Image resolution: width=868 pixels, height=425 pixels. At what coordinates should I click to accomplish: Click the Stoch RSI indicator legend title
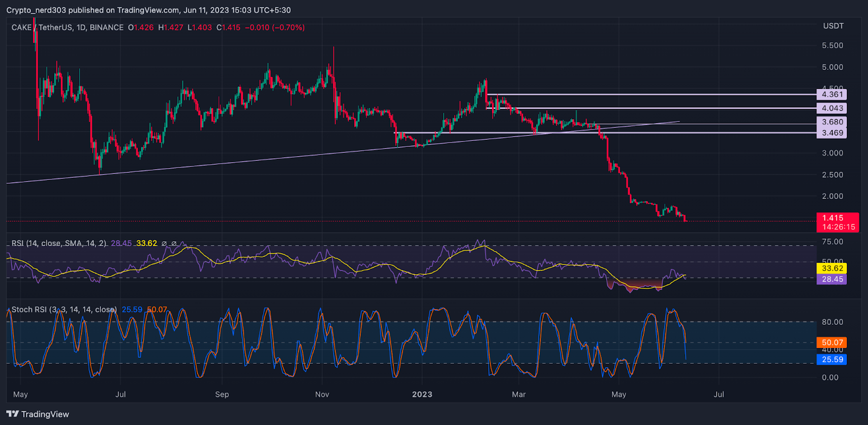coord(64,310)
